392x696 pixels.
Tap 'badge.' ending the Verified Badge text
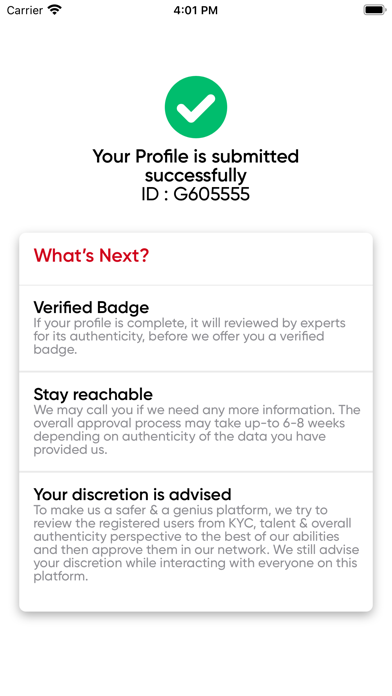coord(55,349)
